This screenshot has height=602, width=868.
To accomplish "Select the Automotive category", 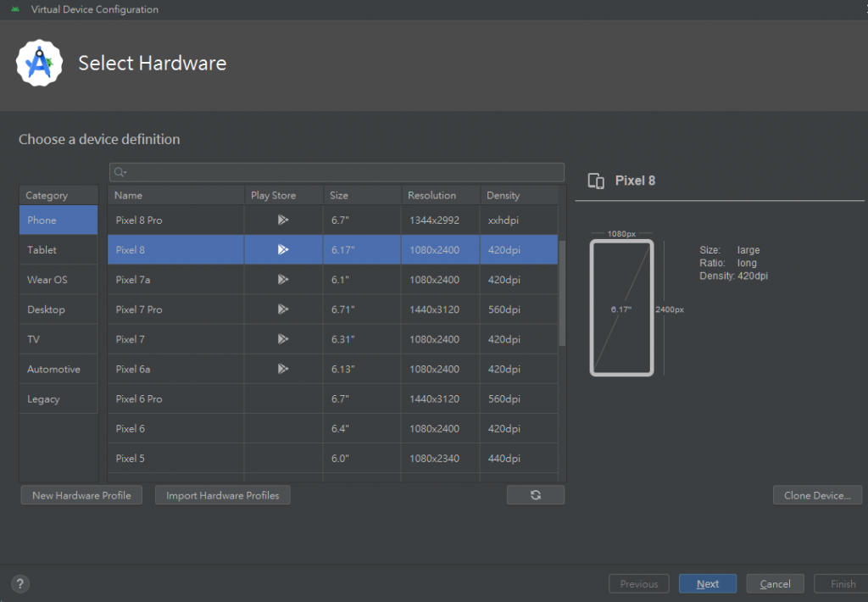I will coord(58,369).
